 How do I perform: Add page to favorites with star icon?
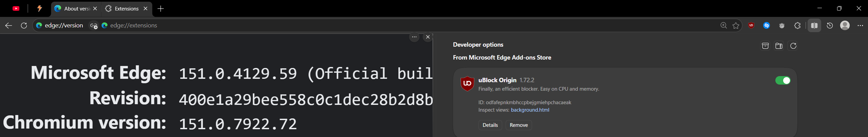[x=736, y=25]
